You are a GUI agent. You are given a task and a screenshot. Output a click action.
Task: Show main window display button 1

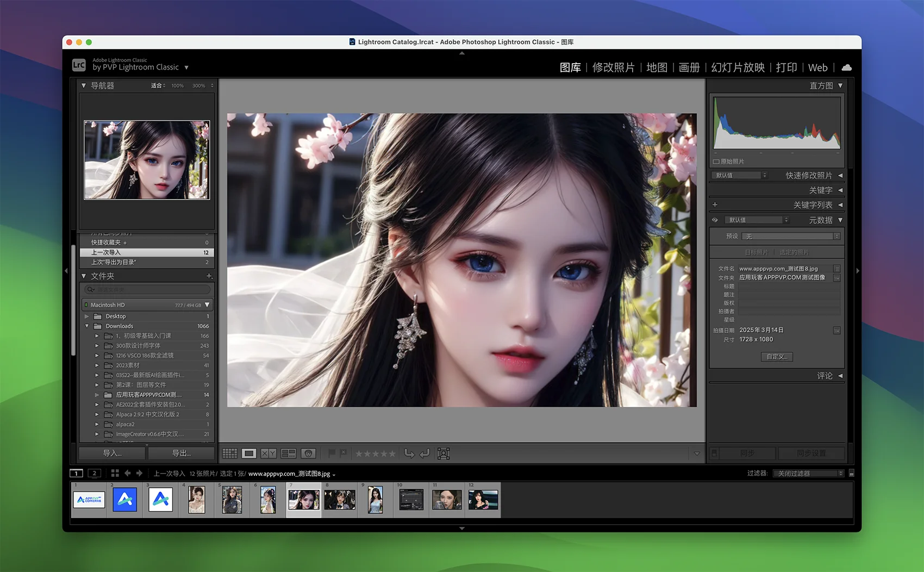pos(77,473)
